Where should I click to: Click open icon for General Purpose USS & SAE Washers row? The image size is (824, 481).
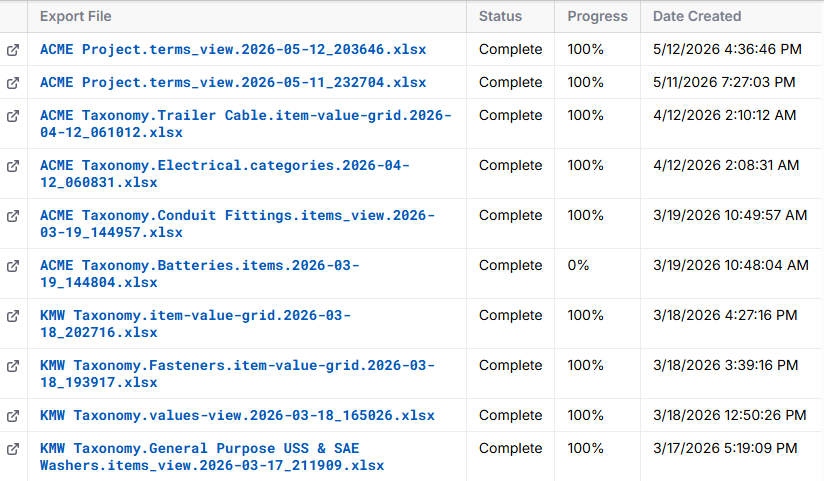[13, 449]
